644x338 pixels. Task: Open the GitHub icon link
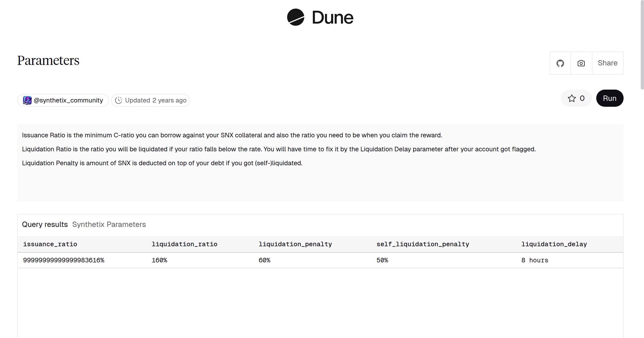coord(560,63)
